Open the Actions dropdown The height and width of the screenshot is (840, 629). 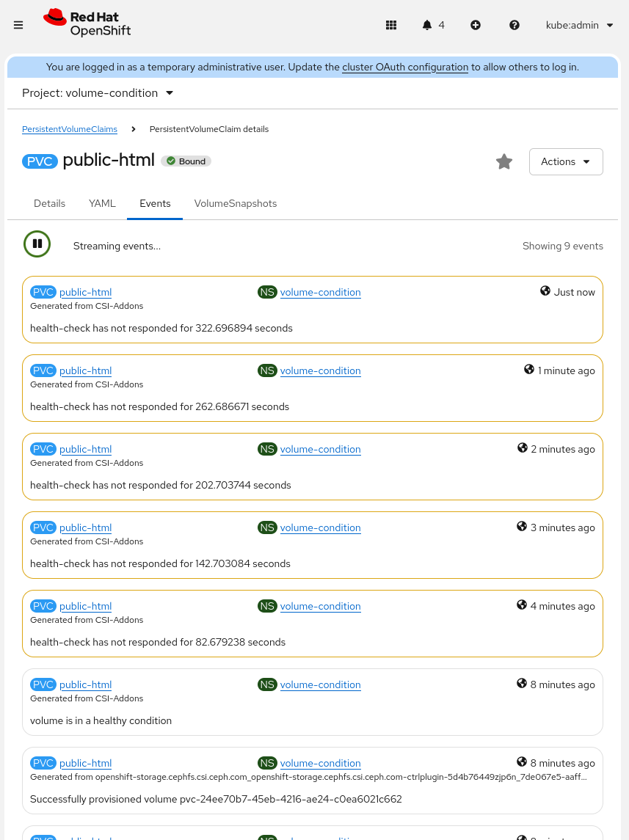(x=565, y=161)
